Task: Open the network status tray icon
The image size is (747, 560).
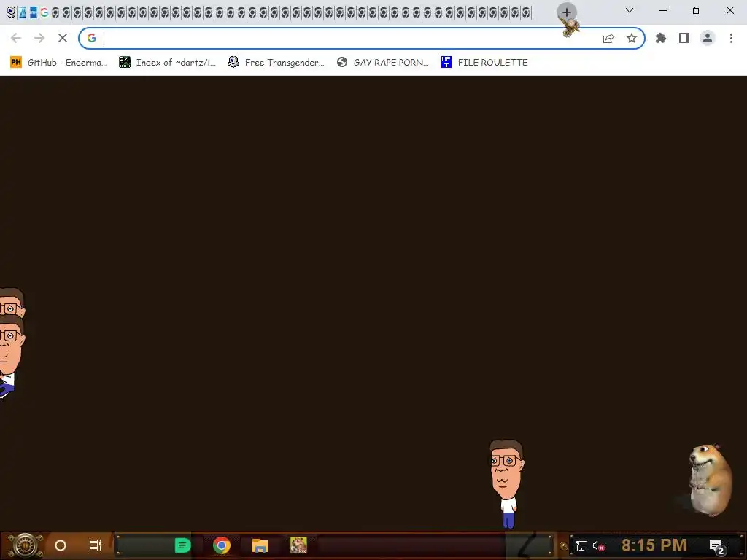Action: click(x=581, y=545)
